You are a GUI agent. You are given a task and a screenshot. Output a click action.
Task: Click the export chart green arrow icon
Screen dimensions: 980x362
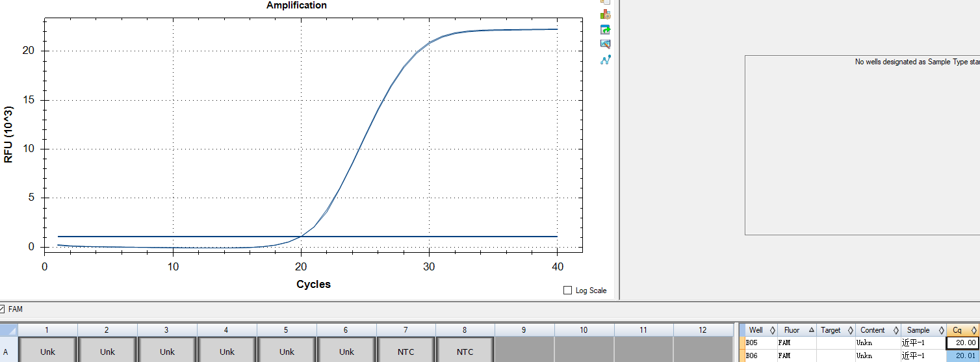(606, 29)
